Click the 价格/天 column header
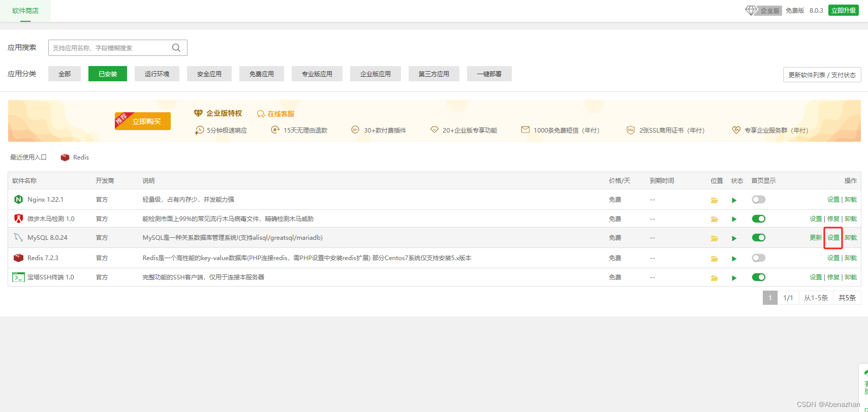This screenshot has height=412, width=868. click(x=619, y=181)
